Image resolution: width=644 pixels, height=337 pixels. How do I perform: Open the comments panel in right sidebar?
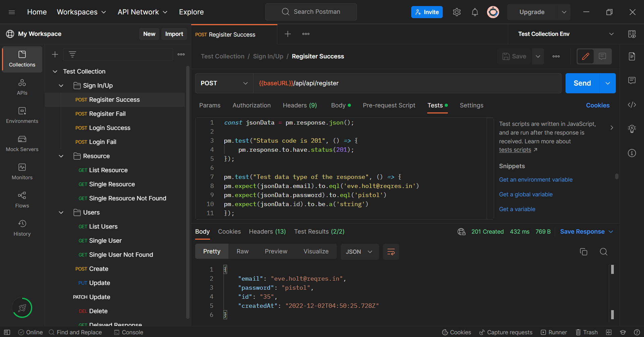click(632, 81)
